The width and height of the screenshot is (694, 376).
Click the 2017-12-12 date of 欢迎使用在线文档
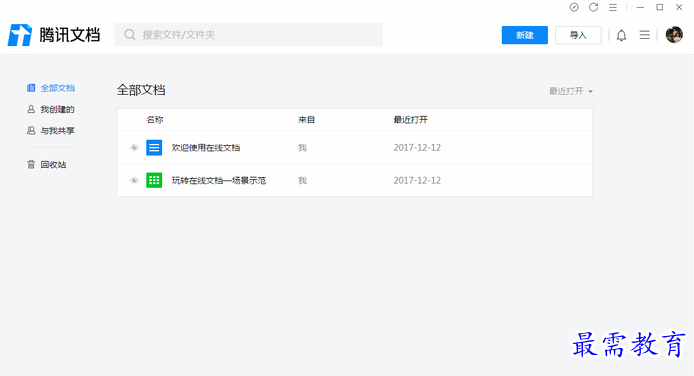click(417, 148)
